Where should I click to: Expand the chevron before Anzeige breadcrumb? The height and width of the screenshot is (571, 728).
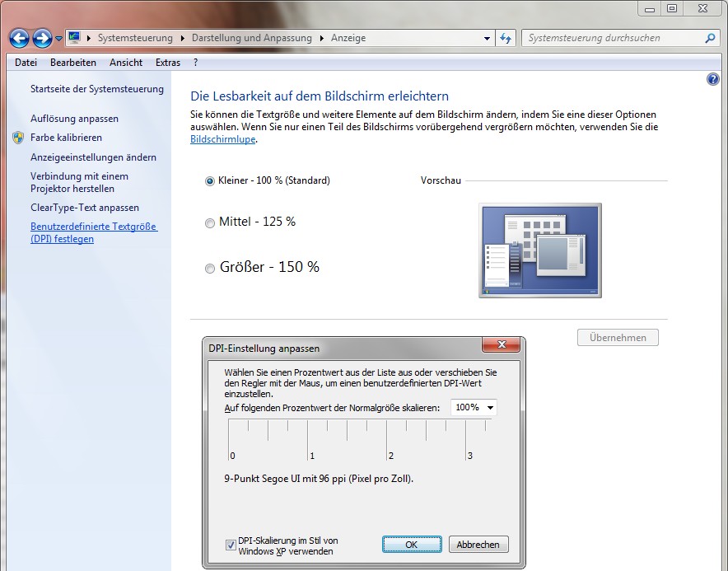(x=322, y=38)
